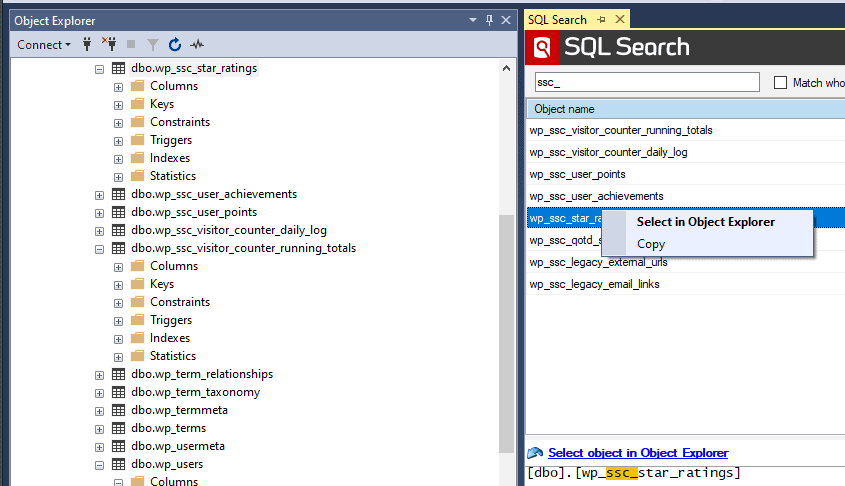
Task: Expand Statistics under wp_ssc_star_ratings
Action: point(119,177)
